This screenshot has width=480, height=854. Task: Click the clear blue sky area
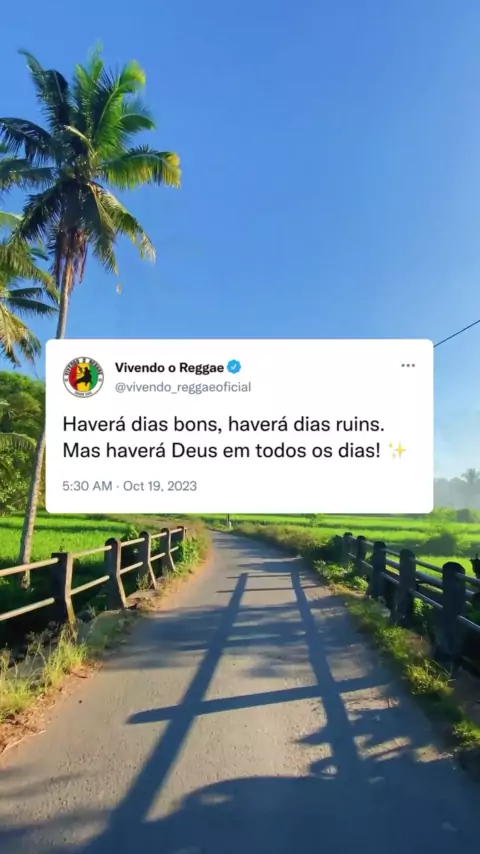coord(316,163)
